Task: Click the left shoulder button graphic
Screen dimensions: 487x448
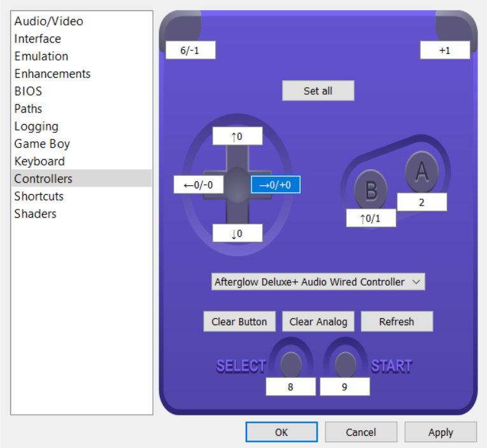Action: [x=181, y=27]
